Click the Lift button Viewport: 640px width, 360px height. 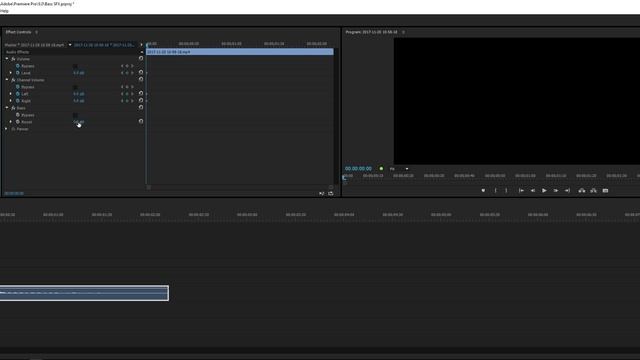[x=582, y=191]
